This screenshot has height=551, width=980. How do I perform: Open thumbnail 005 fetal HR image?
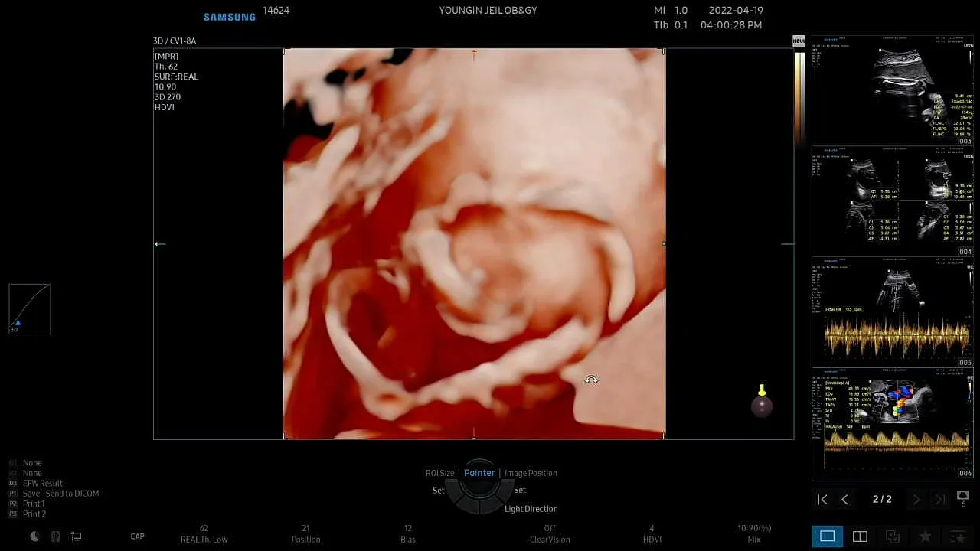pyautogui.click(x=893, y=312)
